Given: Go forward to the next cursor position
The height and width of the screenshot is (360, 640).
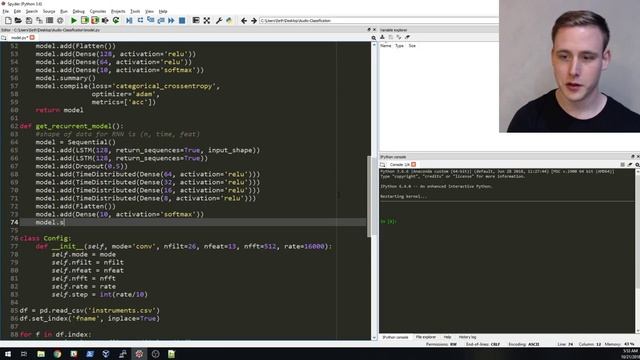Looking at the screenshot, I should (x=253, y=20).
